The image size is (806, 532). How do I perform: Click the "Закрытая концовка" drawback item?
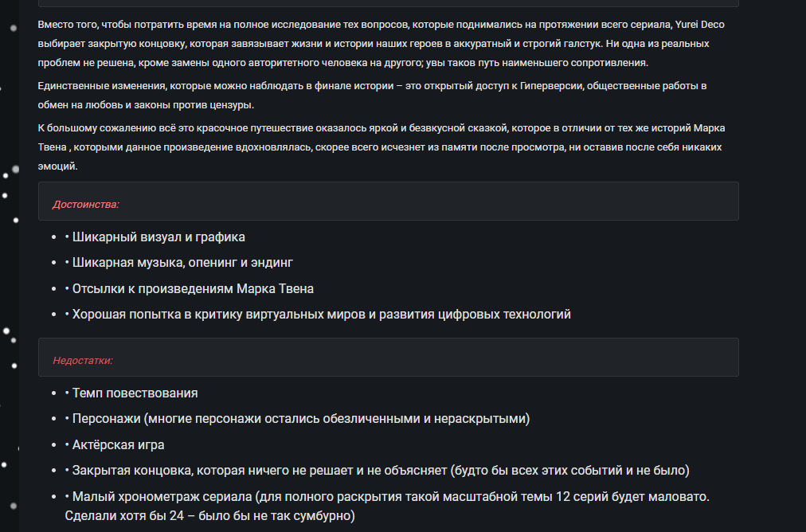click(x=381, y=471)
